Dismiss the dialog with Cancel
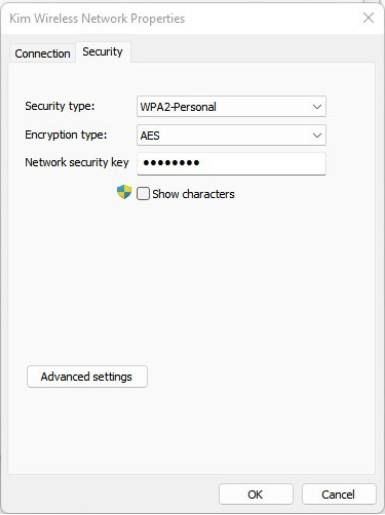The height and width of the screenshot is (515, 385). (339, 494)
